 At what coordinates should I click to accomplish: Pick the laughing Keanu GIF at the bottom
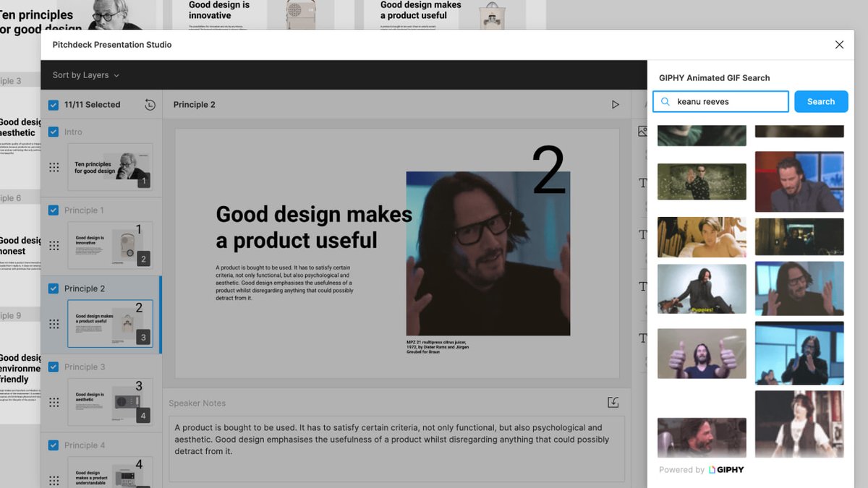(702, 437)
